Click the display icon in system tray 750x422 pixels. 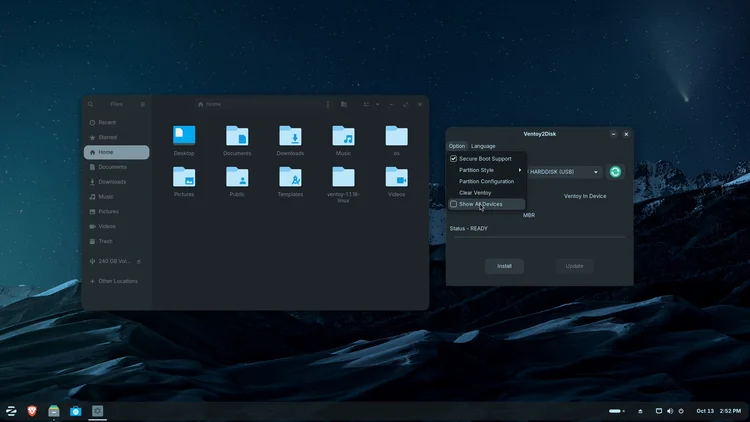pos(659,411)
